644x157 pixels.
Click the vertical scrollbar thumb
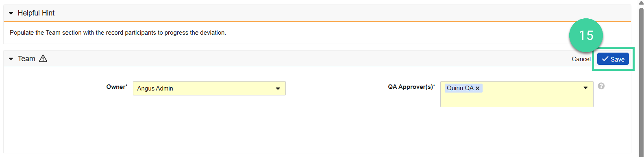(641, 82)
